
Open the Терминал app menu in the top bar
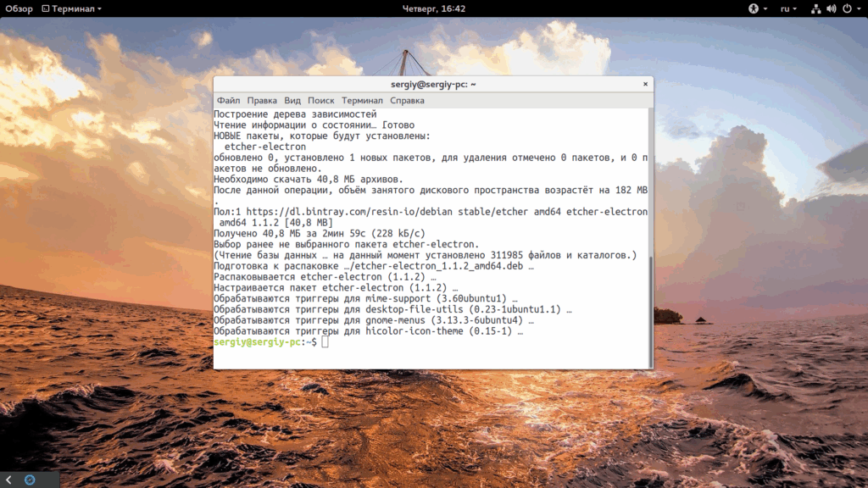point(72,8)
